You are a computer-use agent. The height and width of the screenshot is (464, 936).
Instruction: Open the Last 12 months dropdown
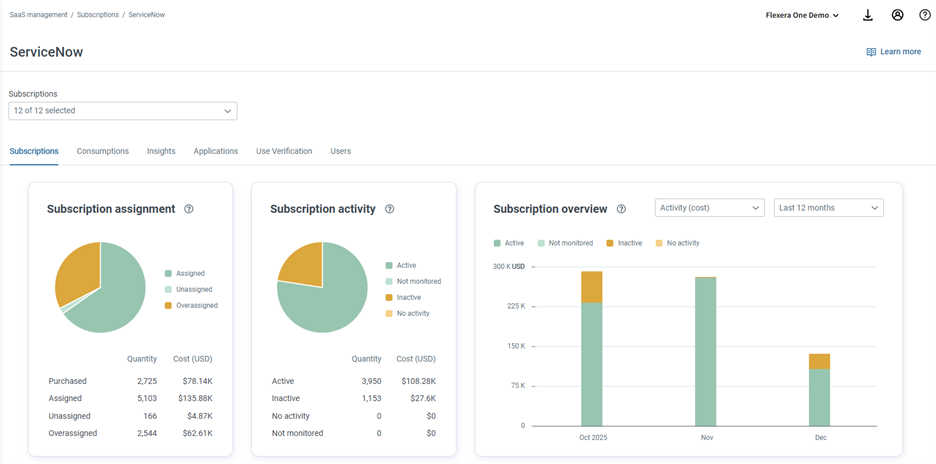828,208
